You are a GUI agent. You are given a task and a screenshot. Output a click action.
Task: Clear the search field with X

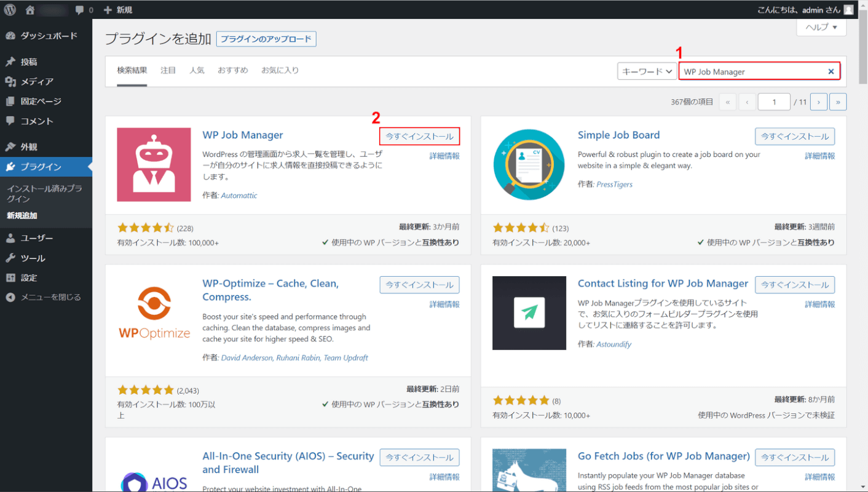pos(831,71)
